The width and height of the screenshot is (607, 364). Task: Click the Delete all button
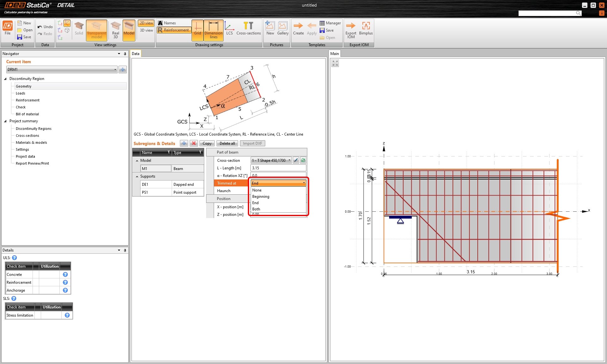[x=227, y=143]
